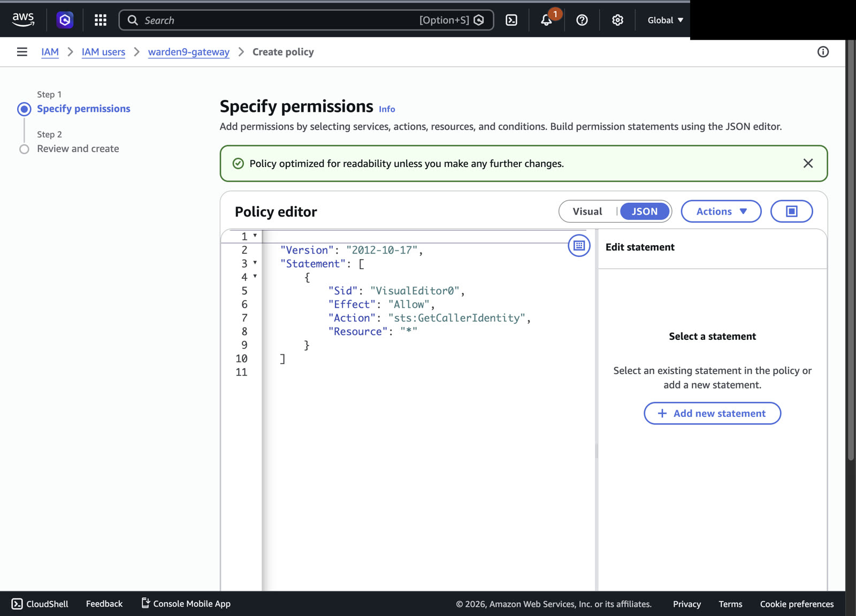This screenshot has height=616, width=856.
Task: Click the "Version" key in JSON
Action: point(307,250)
